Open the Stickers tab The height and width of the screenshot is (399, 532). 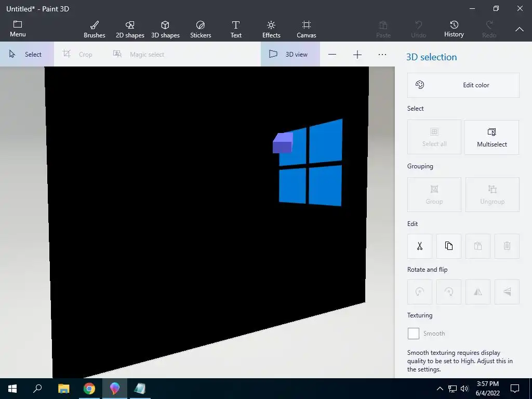(201, 29)
